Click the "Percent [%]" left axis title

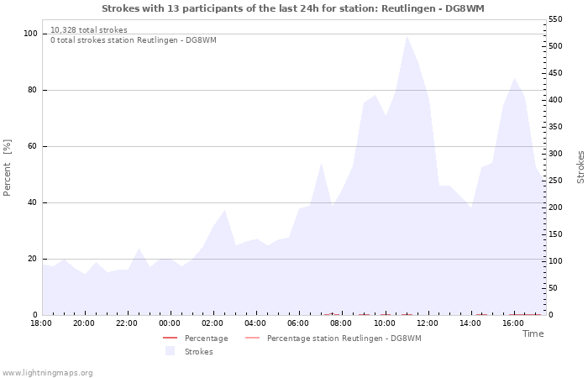pyautogui.click(x=8, y=168)
